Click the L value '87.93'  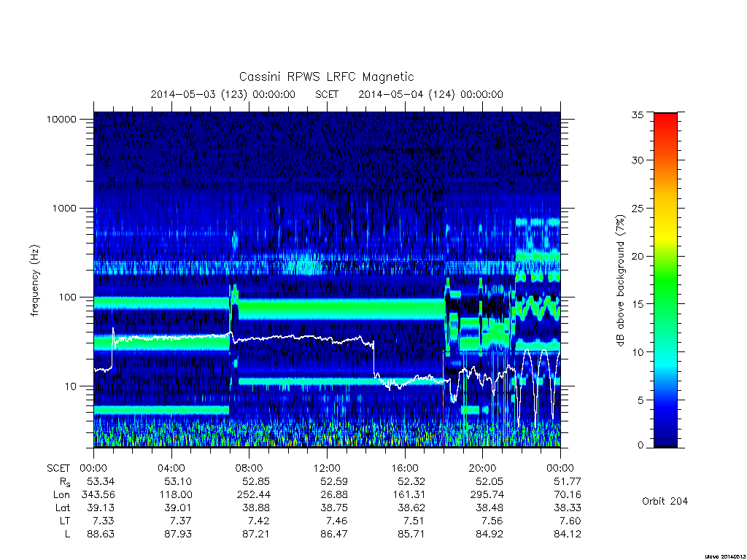tap(178, 534)
